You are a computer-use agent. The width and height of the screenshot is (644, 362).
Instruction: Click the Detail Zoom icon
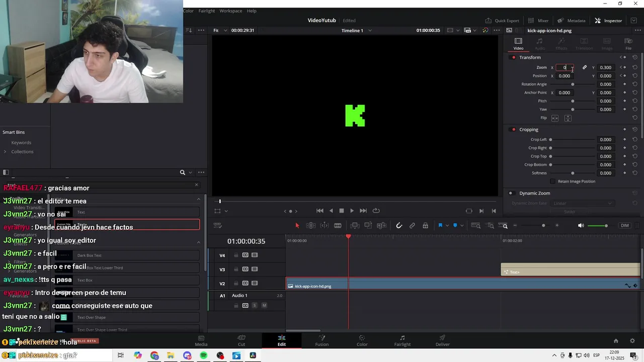tap(490, 225)
